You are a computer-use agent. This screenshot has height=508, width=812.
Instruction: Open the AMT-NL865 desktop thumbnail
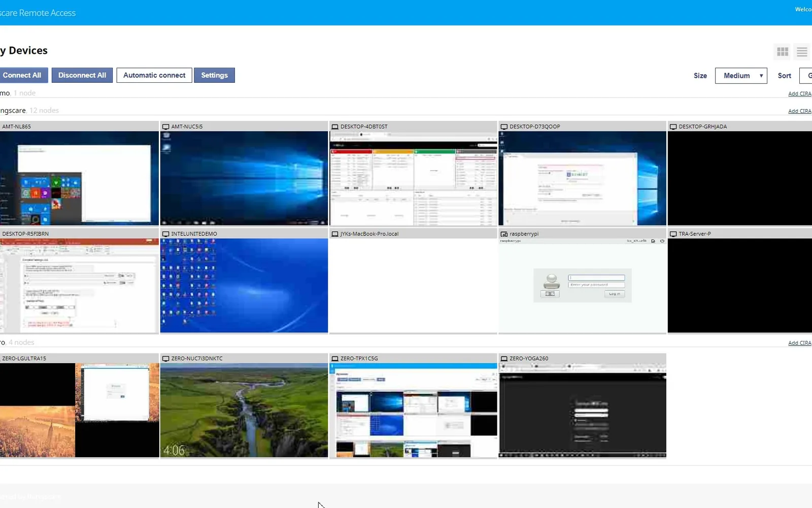[79, 178]
